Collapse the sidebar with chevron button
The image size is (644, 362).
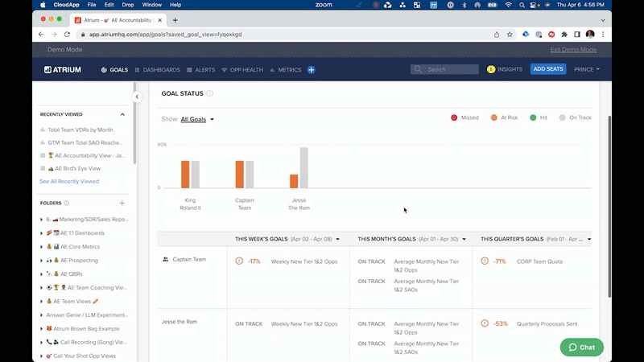[x=137, y=97]
